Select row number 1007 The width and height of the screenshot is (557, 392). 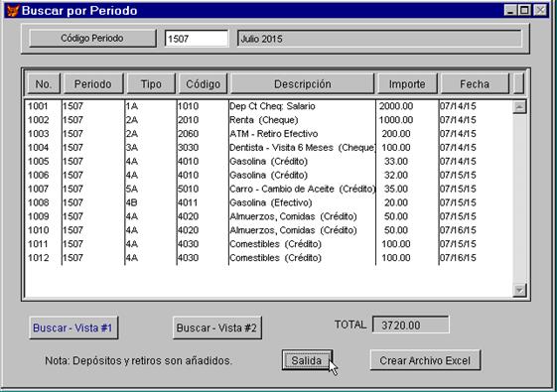38,189
